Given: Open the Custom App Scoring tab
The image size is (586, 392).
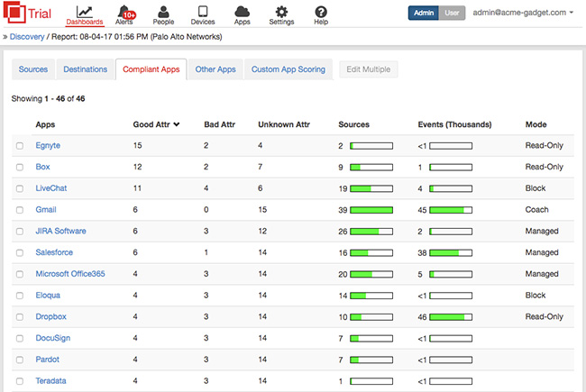Looking at the screenshot, I should pyautogui.click(x=288, y=69).
